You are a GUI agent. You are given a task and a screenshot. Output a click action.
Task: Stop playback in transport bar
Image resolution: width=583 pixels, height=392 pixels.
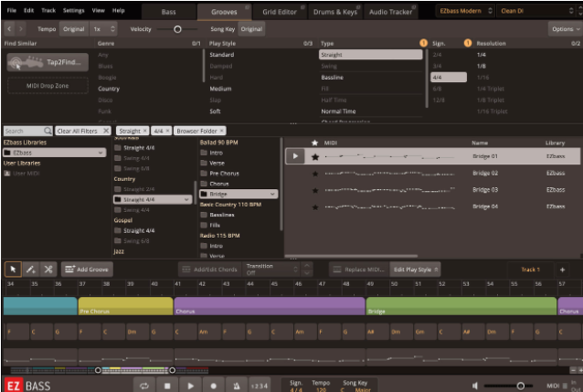click(167, 386)
